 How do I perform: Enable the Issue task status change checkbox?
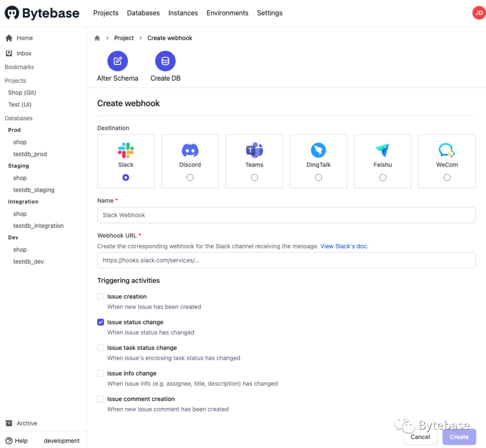pyautogui.click(x=100, y=348)
